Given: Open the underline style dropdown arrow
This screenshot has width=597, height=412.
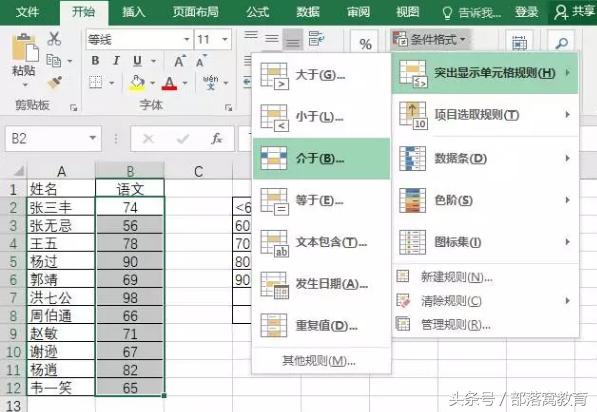Looking at the screenshot, I should pyautogui.click(x=153, y=61).
